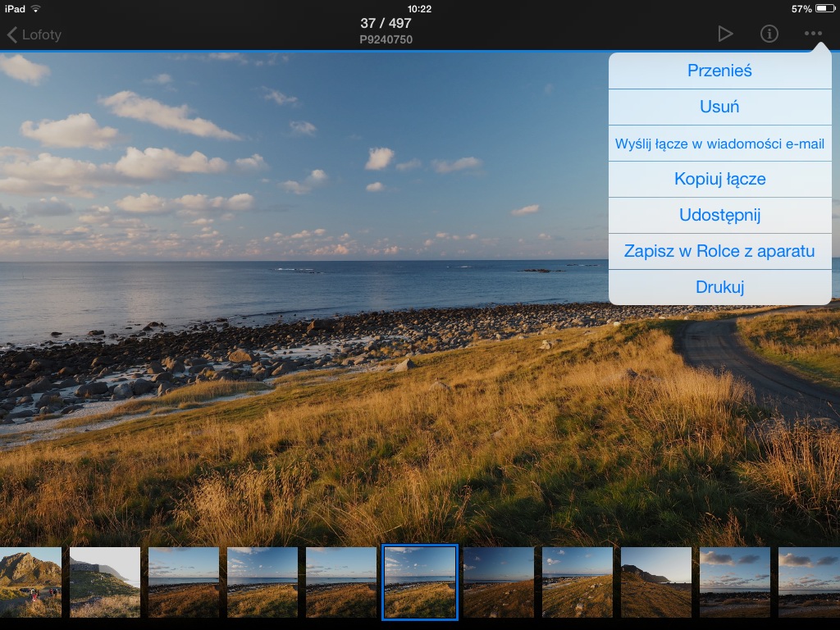Screen dimensions: 840x630
Task: Select the dark hill silhouette thumbnail
Action: click(656, 582)
